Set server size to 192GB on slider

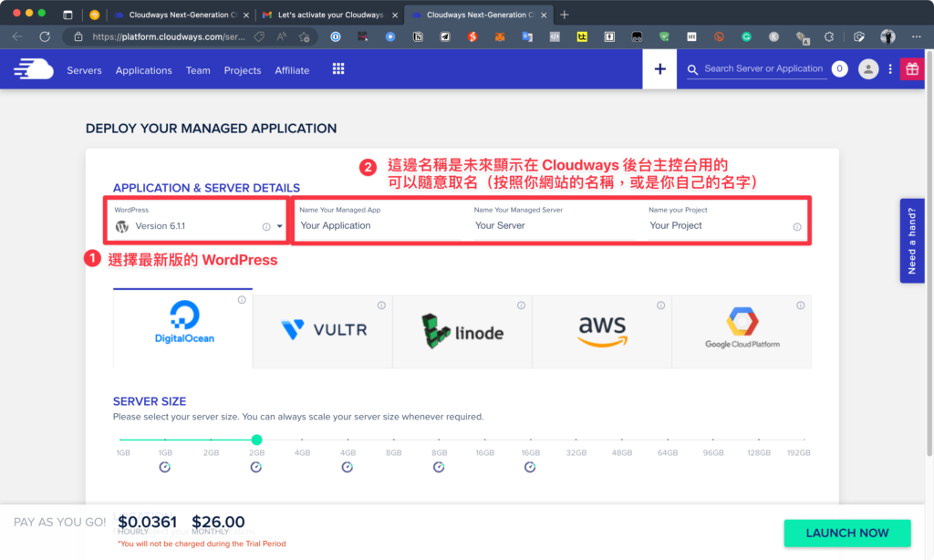804,440
